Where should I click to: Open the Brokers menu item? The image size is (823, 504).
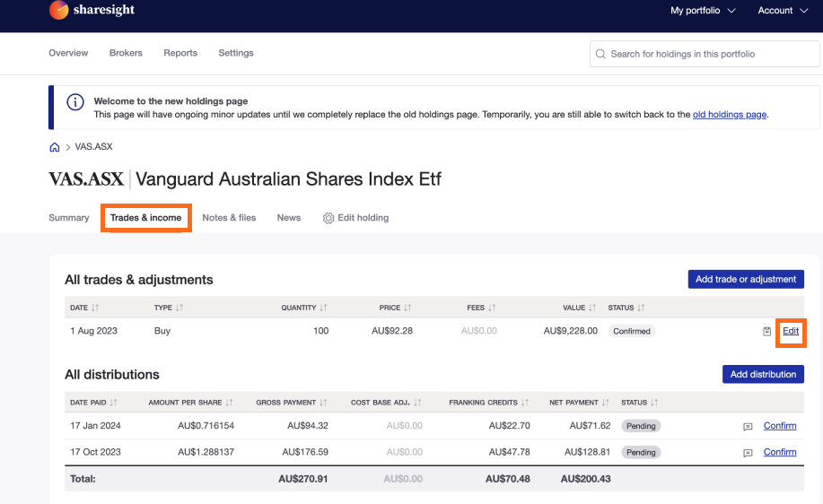click(126, 53)
